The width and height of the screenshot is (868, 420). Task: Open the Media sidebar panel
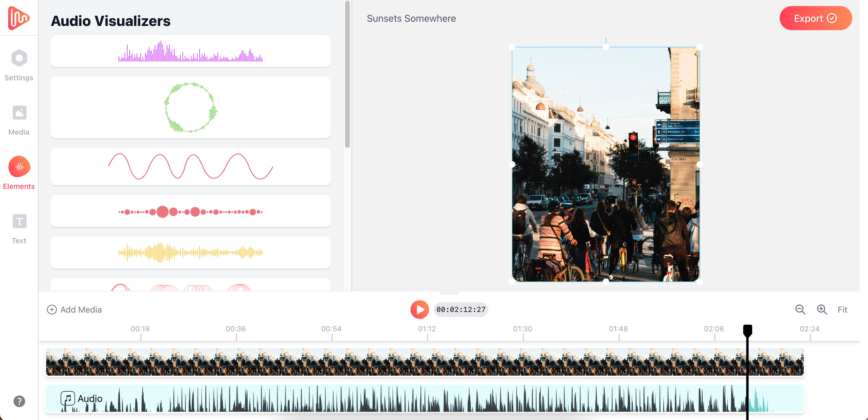tap(19, 120)
